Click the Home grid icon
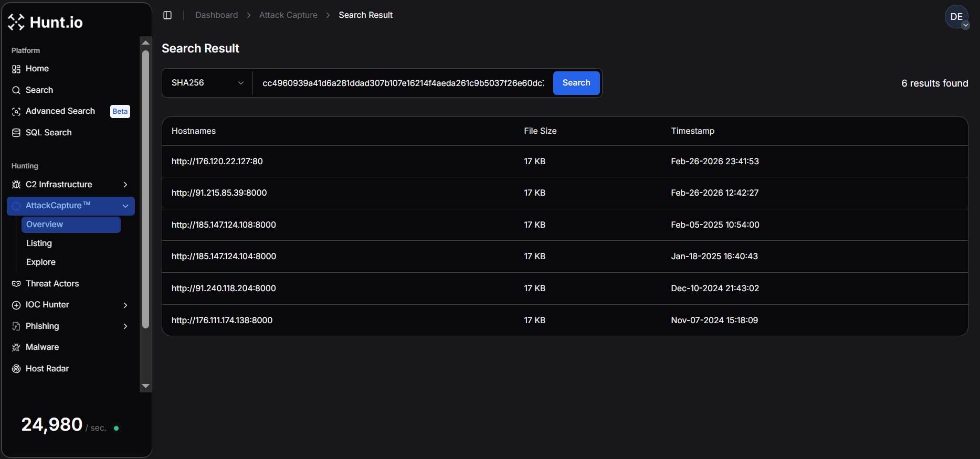This screenshot has height=459, width=980. pos(16,69)
